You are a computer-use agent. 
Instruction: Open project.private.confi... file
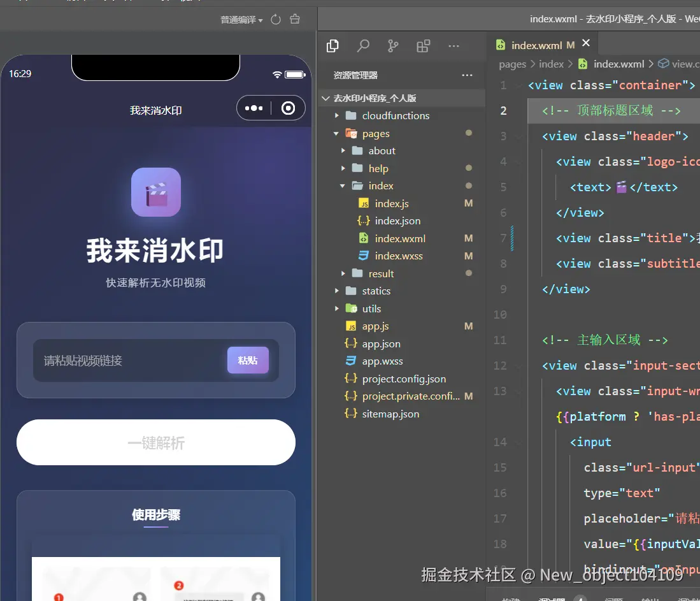point(411,396)
